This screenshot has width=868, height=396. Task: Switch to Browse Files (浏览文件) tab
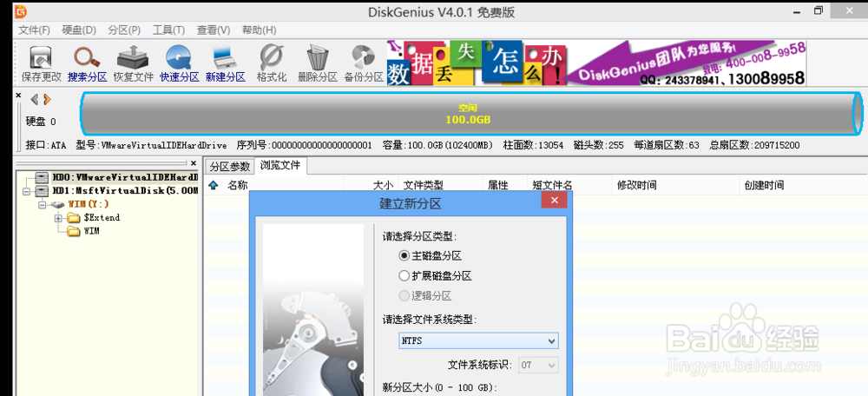click(280, 165)
